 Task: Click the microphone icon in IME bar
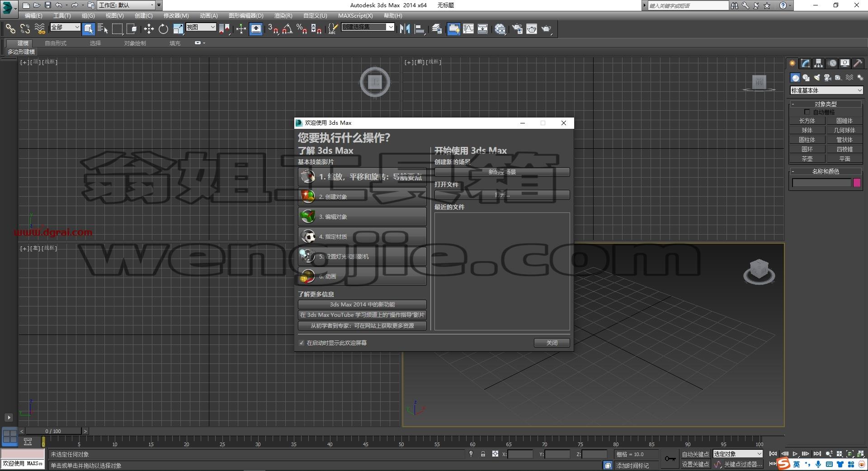818,464
